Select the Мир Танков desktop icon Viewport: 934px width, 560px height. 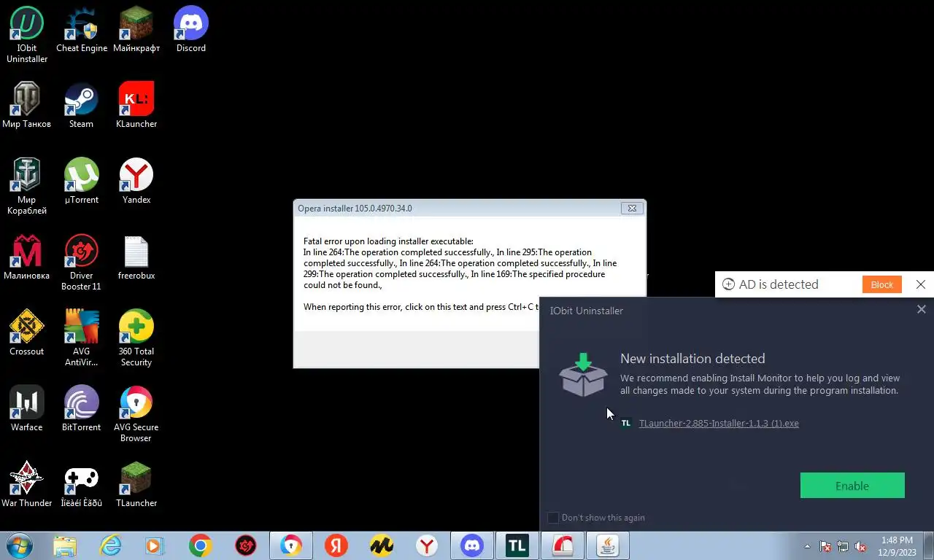click(27, 105)
